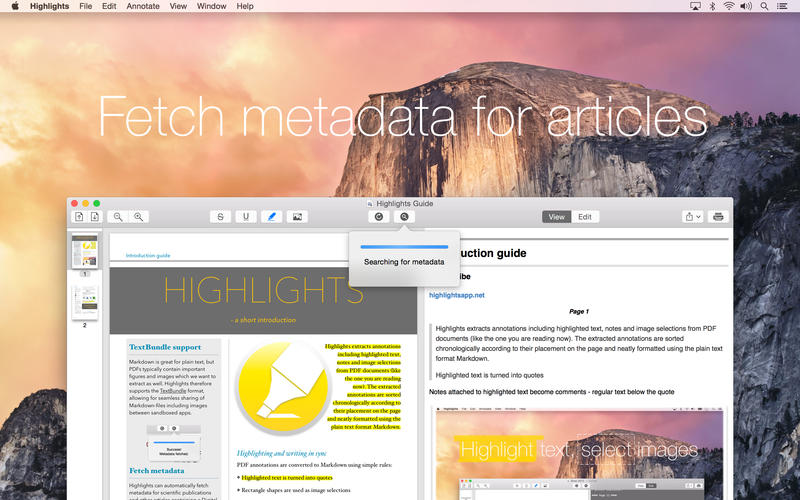Screen dimensions: 800x500
Task: Click the zoom out magnifier icon
Action: (x=118, y=217)
